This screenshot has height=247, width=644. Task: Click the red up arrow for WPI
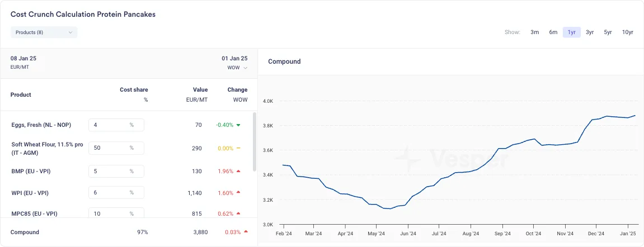click(x=238, y=192)
